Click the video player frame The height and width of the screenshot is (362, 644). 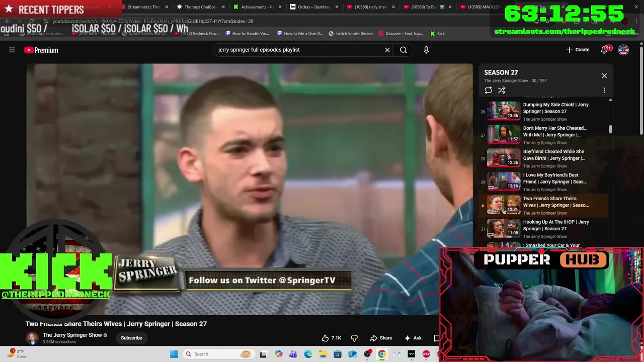coord(250,189)
